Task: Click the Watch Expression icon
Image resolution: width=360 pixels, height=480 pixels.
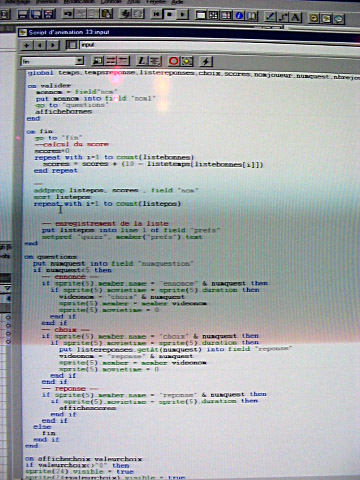Action: click(x=186, y=61)
